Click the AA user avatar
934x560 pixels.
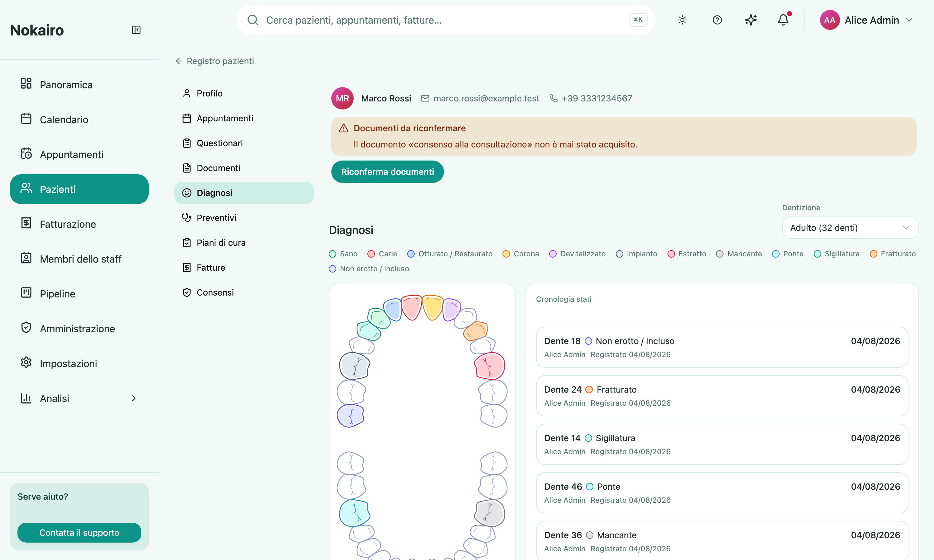coord(829,20)
